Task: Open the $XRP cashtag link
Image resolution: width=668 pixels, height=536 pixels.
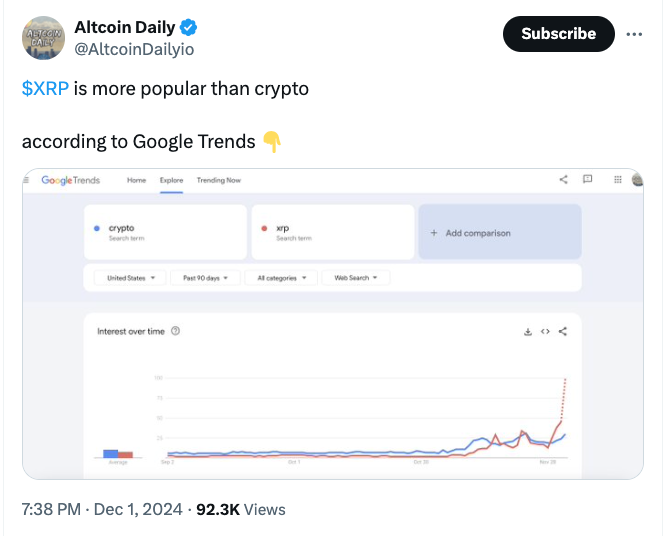Action: tap(45, 88)
